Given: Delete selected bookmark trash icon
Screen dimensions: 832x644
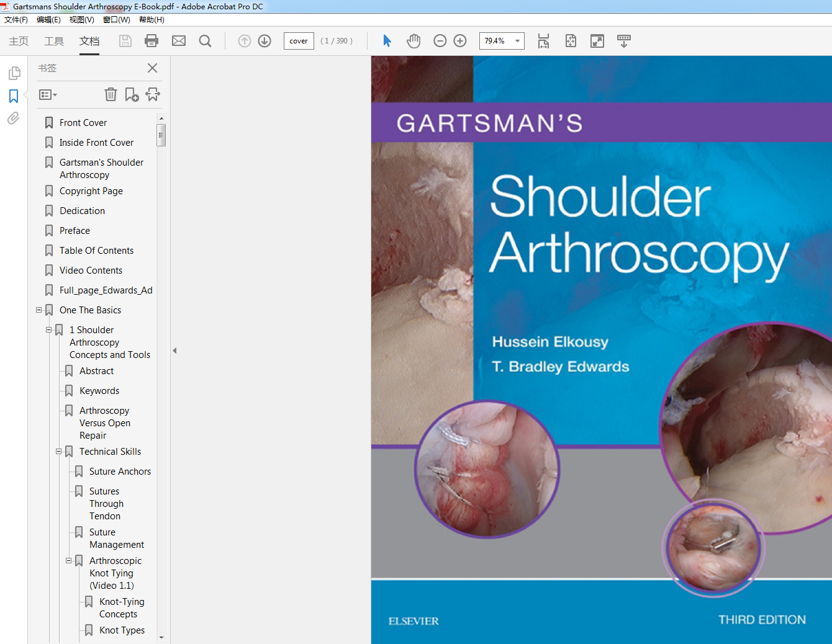Looking at the screenshot, I should [111, 94].
